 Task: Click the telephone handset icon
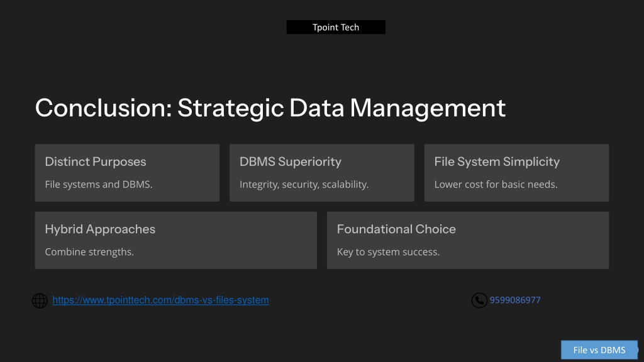coord(479,300)
